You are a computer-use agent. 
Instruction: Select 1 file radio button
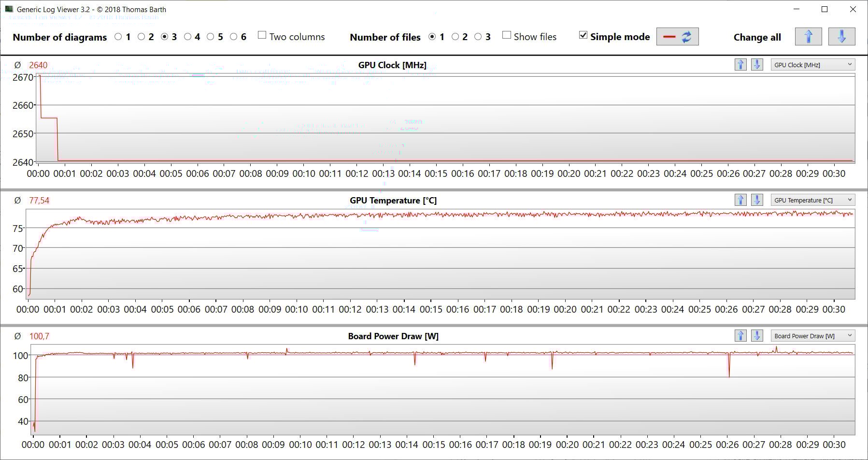(x=432, y=37)
